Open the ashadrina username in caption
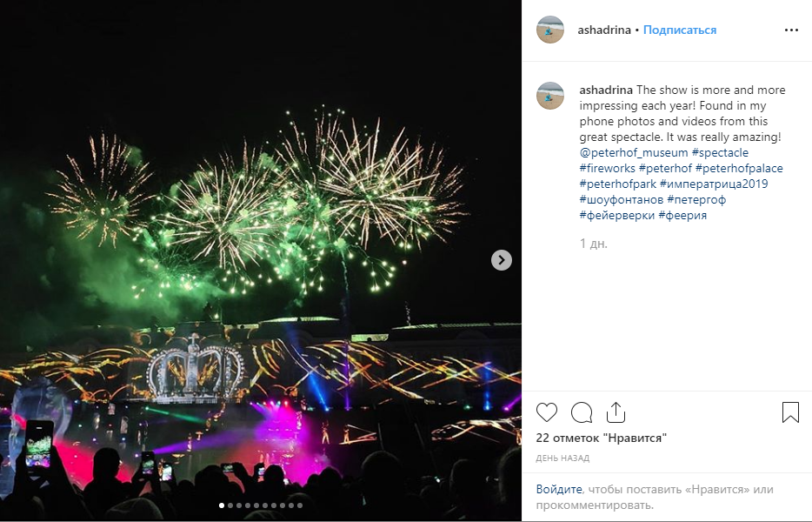This screenshot has height=522, width=812. [x=605, y=90]
